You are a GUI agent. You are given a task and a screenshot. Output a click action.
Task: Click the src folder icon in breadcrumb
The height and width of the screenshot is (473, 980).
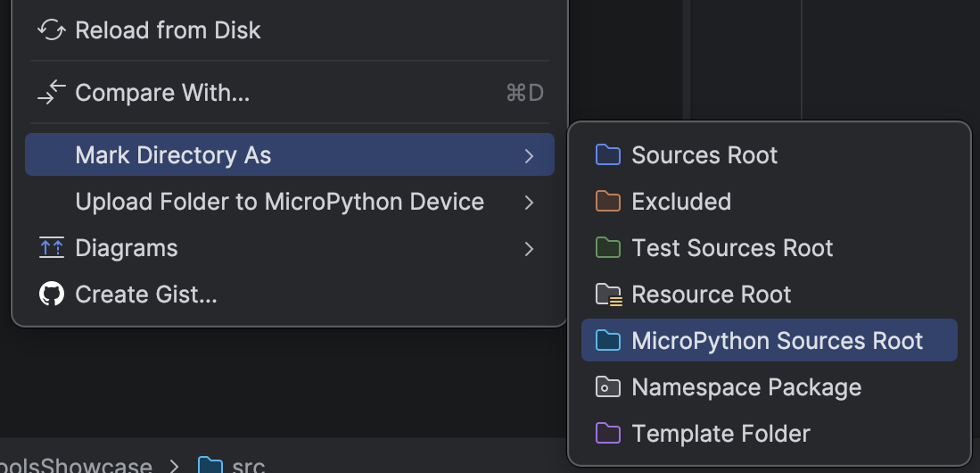tap(210, 465)
